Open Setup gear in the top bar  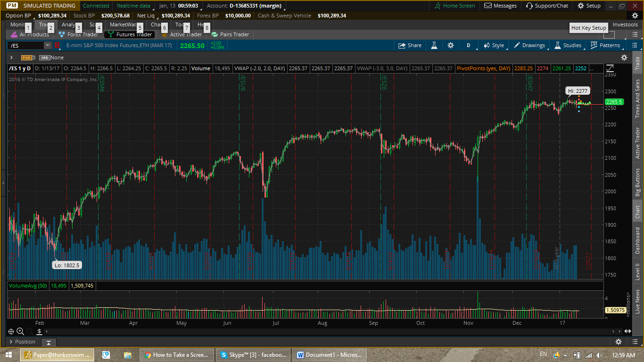(589, 6)
